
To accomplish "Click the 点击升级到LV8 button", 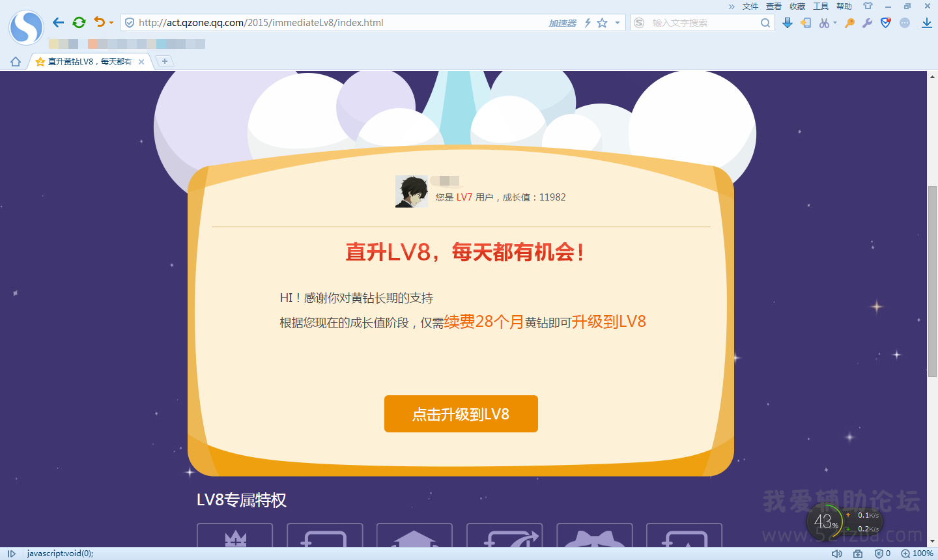I will pos(461,414).
